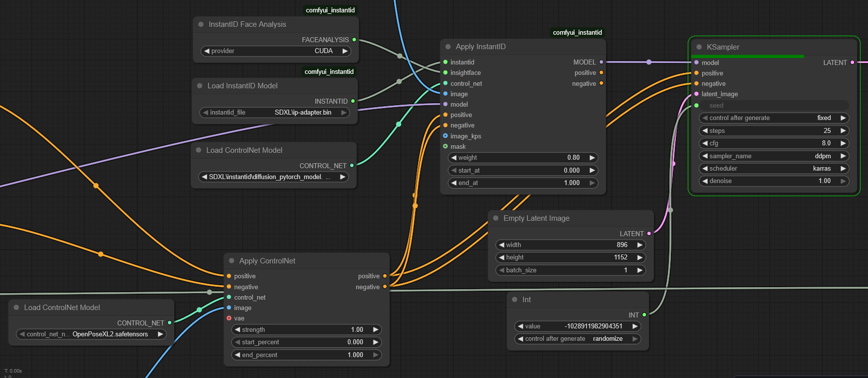
Task: Open the instantid_file model selector
Action: [275, 113]
